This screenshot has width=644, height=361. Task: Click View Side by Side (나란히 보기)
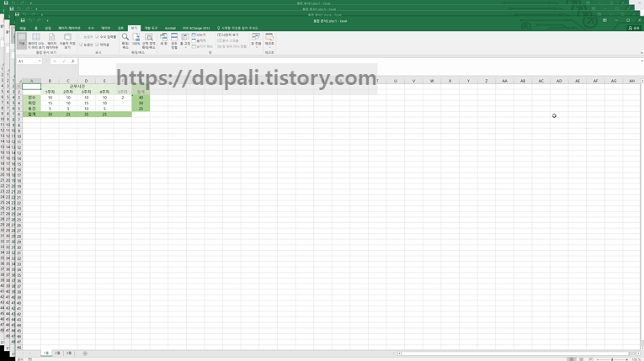click(x=228, y=35)
